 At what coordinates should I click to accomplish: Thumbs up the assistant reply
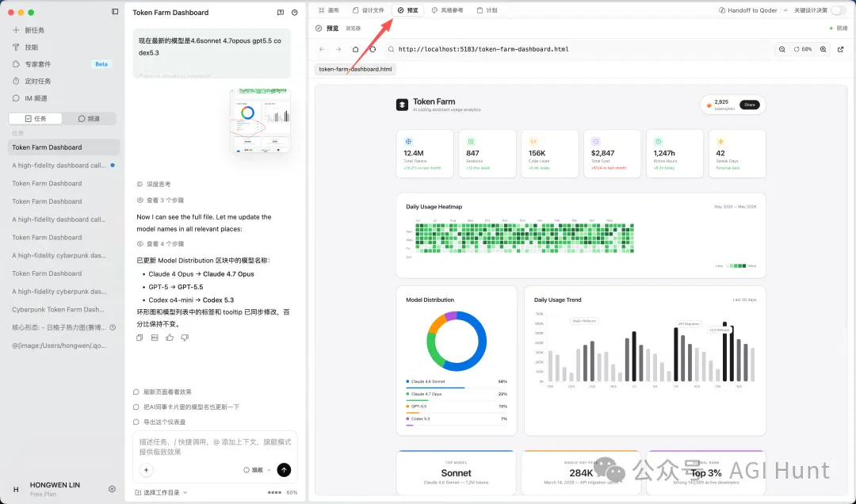point(170,338)
